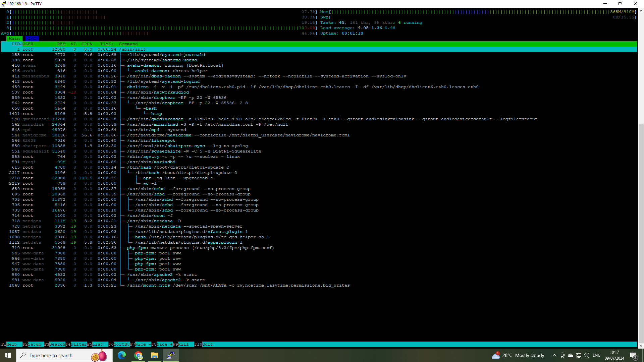Click the PuTTY taskbar icon
This screenshot has height=362, width=644.
pyautogui.click(x=171, y=355)
